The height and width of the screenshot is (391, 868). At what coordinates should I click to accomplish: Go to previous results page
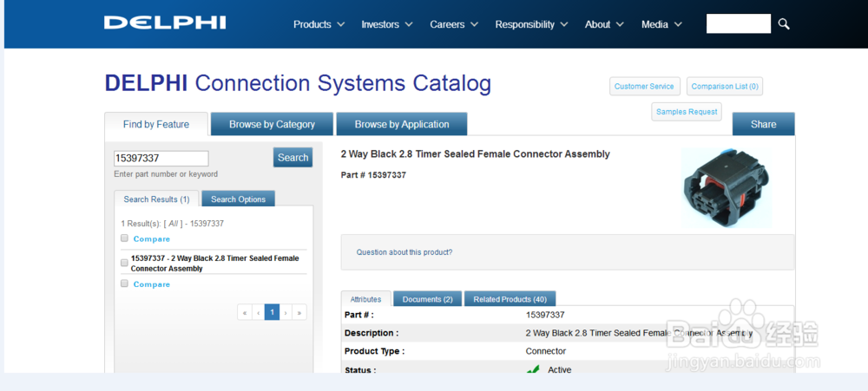(258, 312)
